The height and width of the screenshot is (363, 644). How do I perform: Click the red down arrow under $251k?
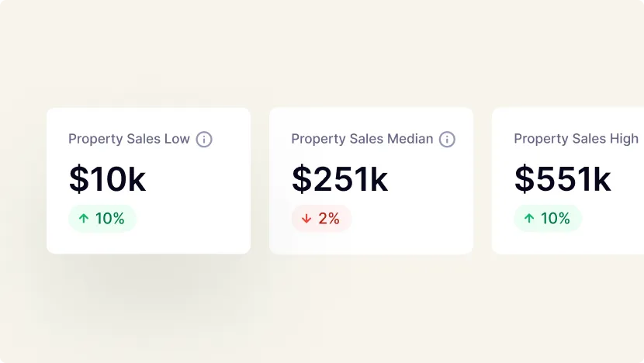pyautogui.click(x=306, y=219)
